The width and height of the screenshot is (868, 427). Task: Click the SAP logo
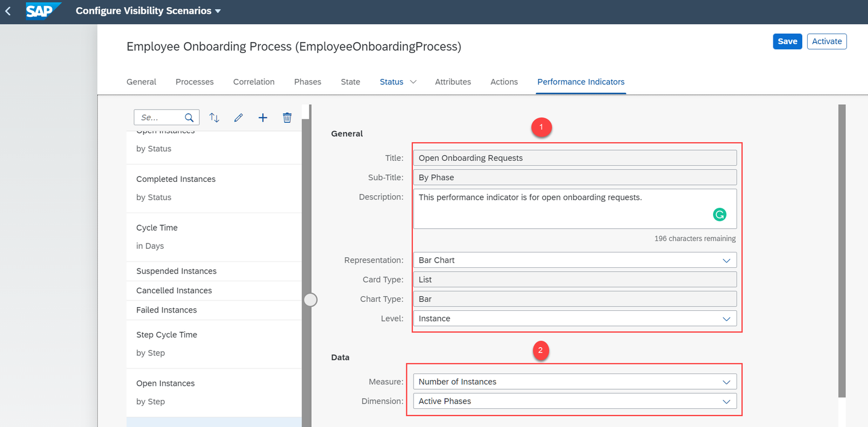pos(43,11)
